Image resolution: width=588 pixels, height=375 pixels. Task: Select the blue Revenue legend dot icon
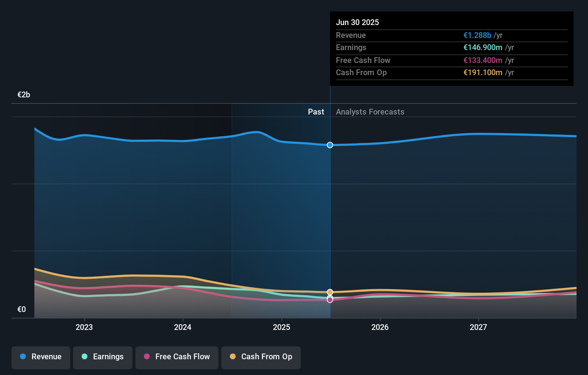(23, 357)
